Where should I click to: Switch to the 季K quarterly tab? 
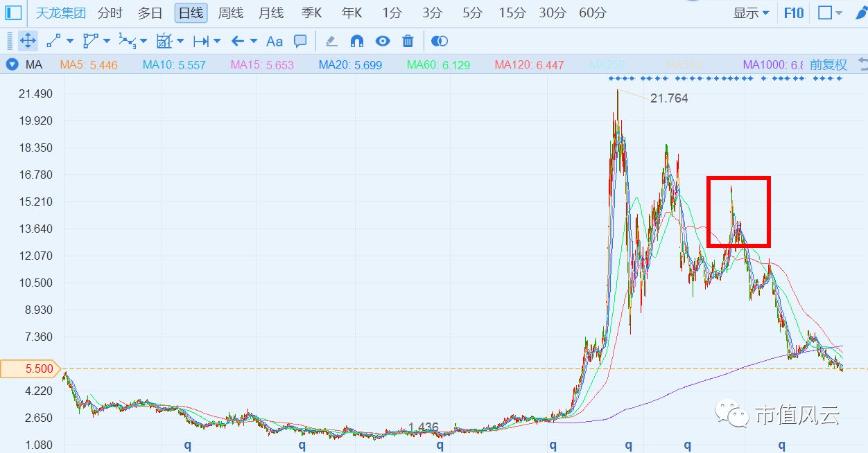pos(311,12)
